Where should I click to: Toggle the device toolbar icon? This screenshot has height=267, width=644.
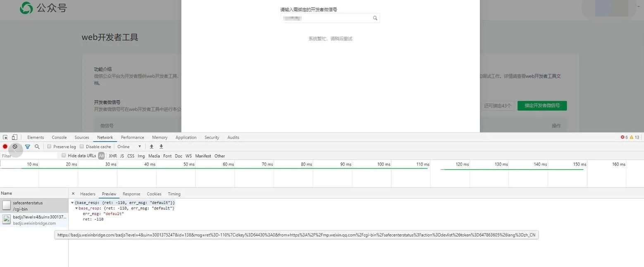click(x=14, y=137)
